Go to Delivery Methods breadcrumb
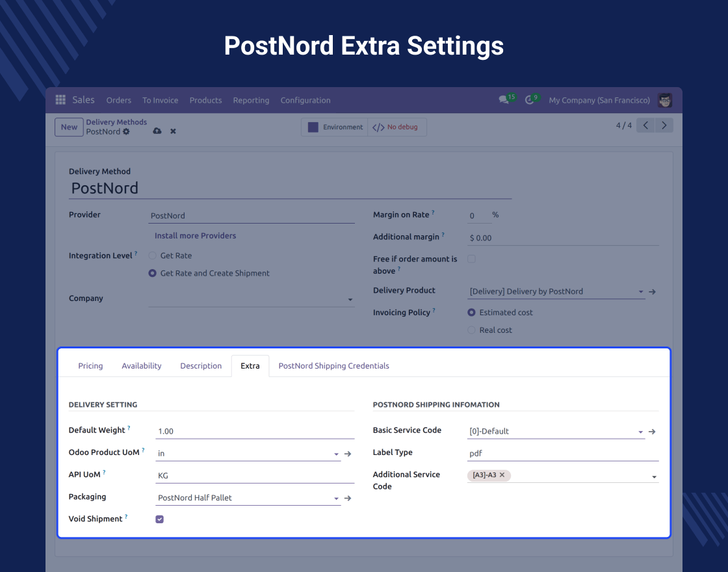Image resolution: width=728 pixels, height=572 pixels. 116,122
